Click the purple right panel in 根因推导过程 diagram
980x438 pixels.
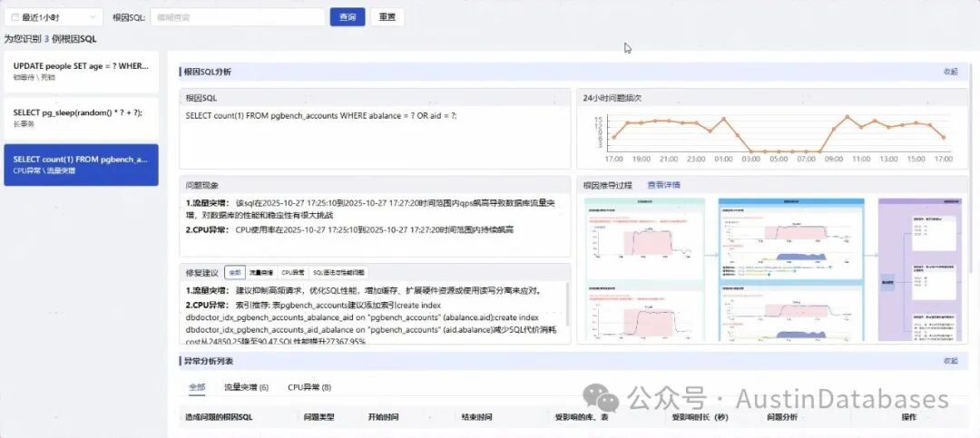[920, 270]
